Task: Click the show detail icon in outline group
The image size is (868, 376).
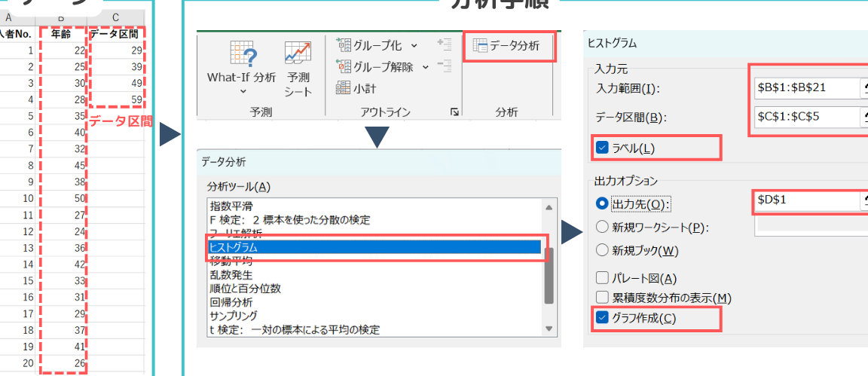Action: point(444,45)
